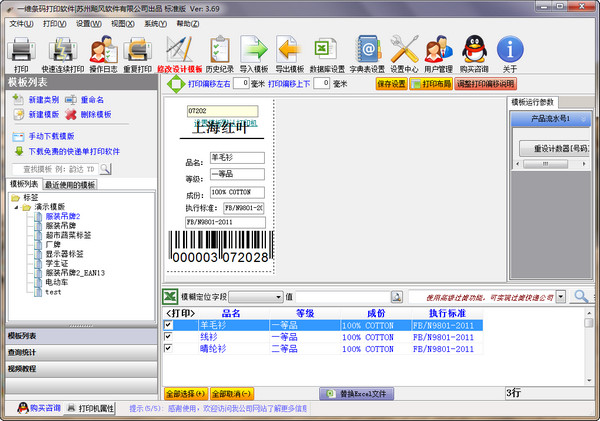
Task: Open 修改设计模板 design template tool
Action: [179, 54]
